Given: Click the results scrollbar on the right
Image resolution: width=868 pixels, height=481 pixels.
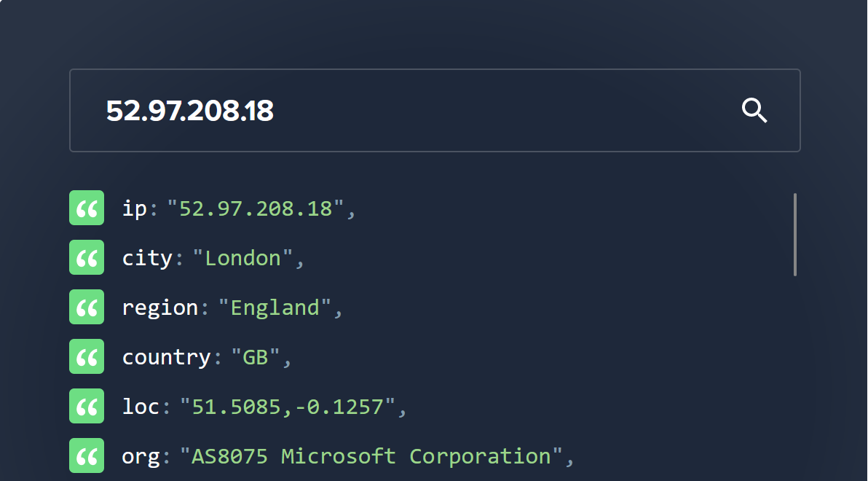Looking at the screenshot, I should [x=796, y=233].
